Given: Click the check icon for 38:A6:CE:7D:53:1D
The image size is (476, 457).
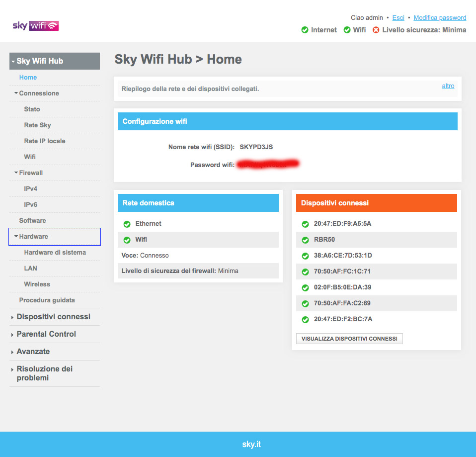Looking at the screenshot, I should [x=306, y=256].
